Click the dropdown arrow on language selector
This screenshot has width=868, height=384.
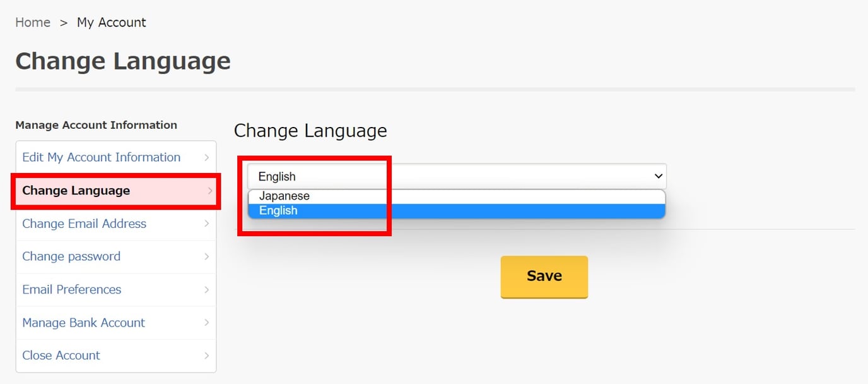[658, 176]
